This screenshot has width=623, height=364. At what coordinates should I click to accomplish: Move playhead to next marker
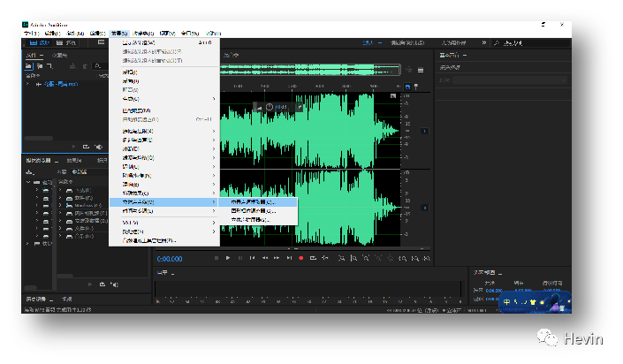[x=289, y=258]
